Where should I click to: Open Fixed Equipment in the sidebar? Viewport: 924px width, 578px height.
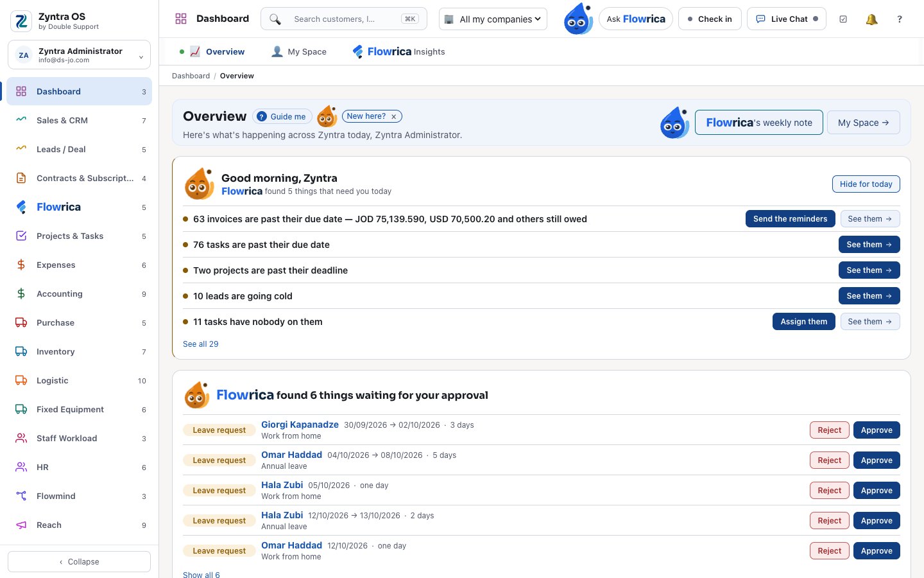80,409
